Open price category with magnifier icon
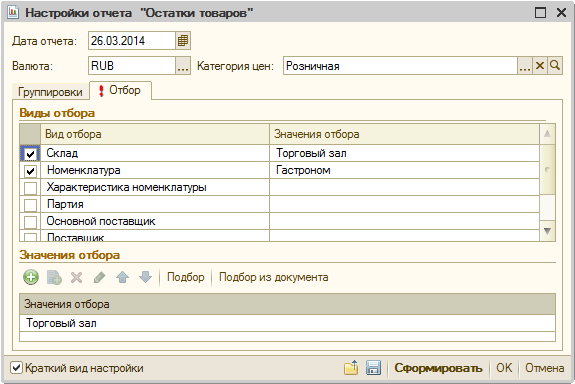The height and width of the screenshot is (384, 575). tap(555, 66)
